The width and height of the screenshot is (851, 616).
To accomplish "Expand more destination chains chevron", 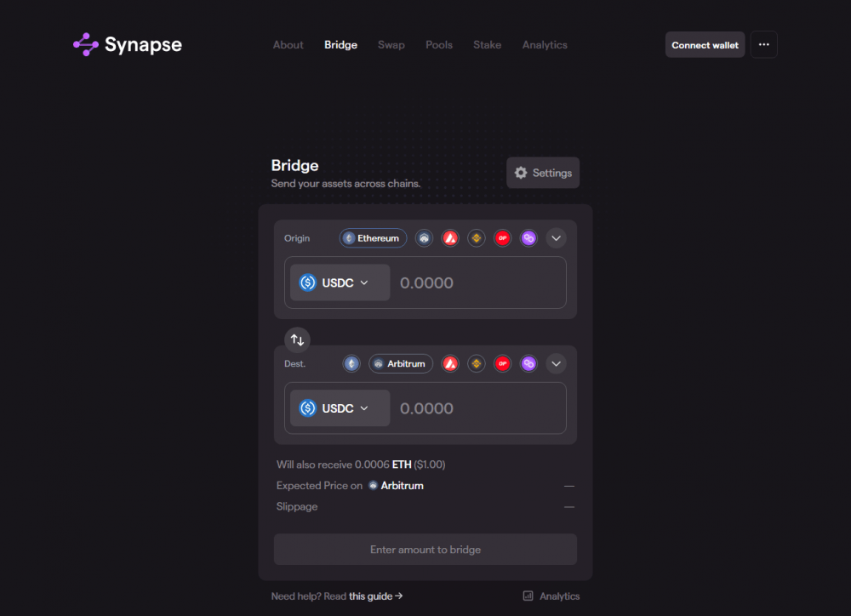I will [556, 363].
